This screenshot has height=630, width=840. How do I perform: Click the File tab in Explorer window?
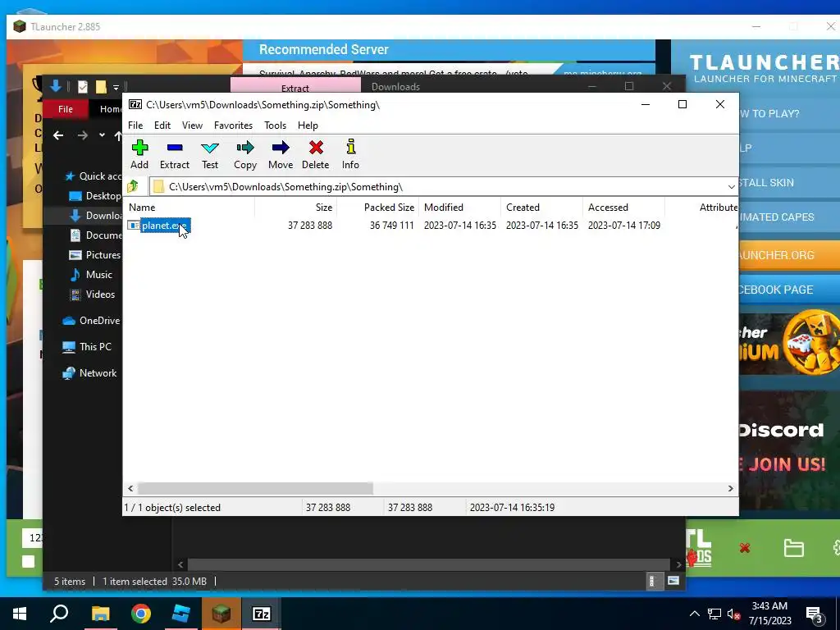coord(66,109)
